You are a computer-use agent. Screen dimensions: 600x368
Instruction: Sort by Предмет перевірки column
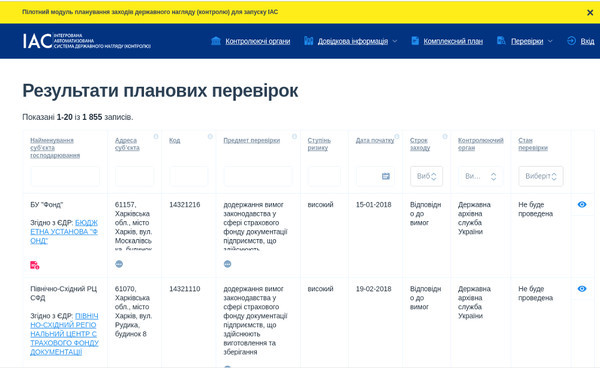tap(251, 140)
